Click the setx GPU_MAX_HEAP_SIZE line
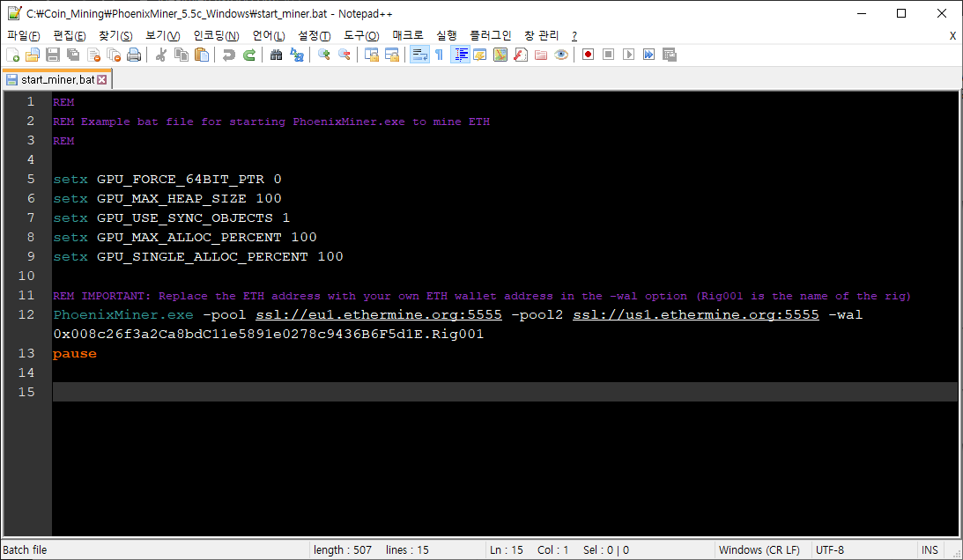The width and height of the screenshot is (963, 560). tap(167, 198)
